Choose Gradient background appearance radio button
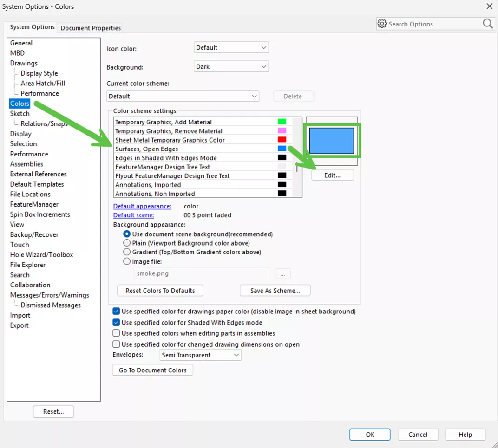This screenshot has height=448, width=498. coord(127,252)
